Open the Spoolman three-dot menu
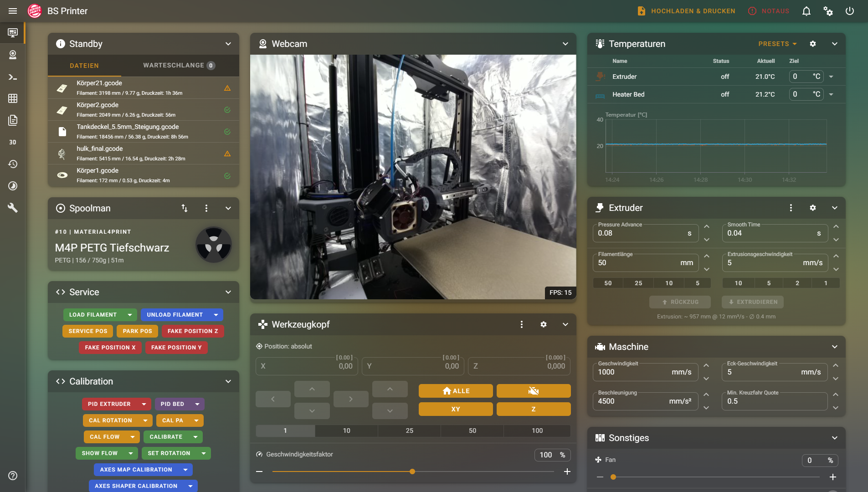The height and width of the screenshot is (492, 868). [x=206, y=208]
